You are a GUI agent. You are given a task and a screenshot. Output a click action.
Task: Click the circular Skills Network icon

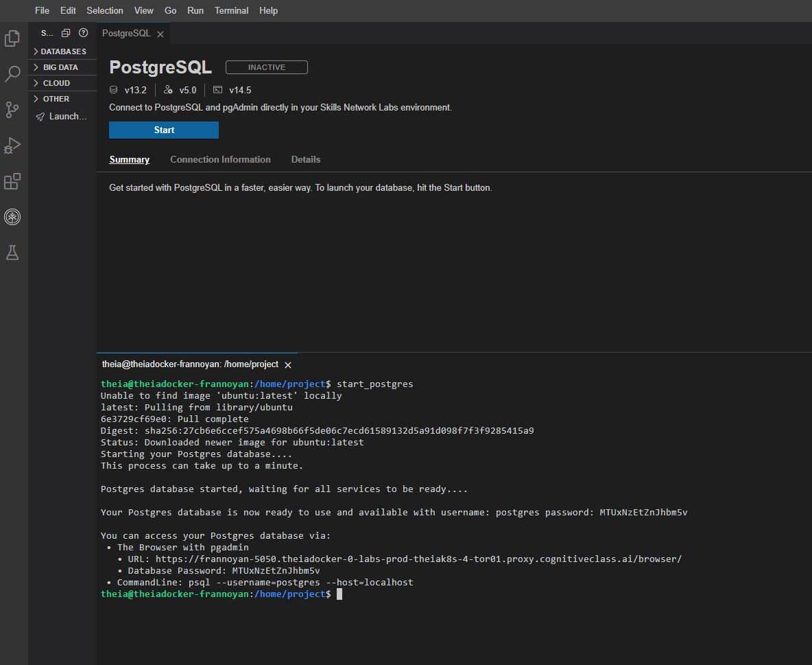[12, 217]
